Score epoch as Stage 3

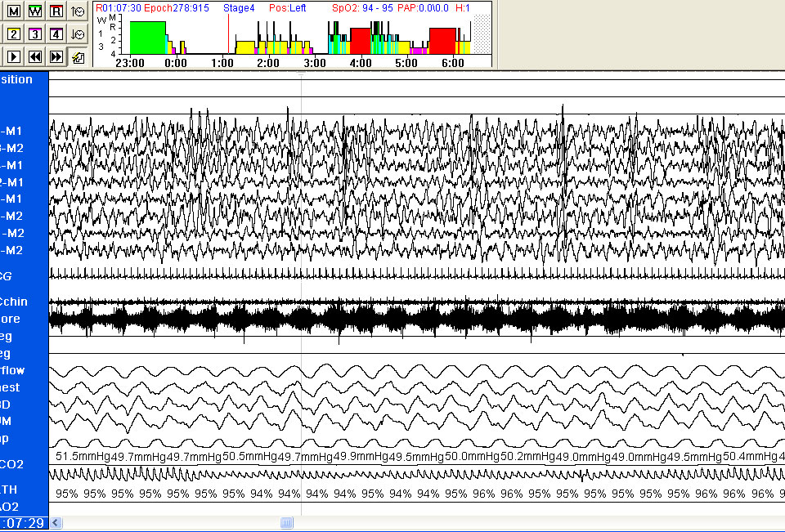[35, 34]
